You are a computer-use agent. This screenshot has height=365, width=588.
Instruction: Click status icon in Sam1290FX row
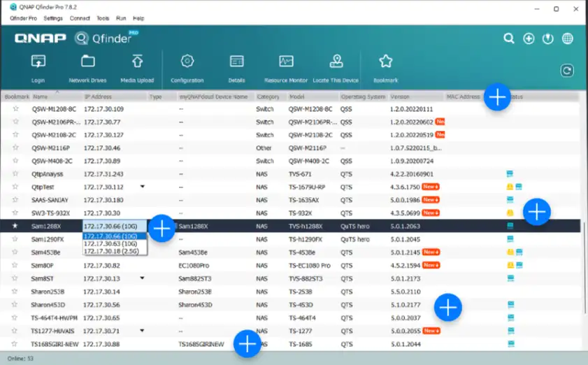(510, 239)
